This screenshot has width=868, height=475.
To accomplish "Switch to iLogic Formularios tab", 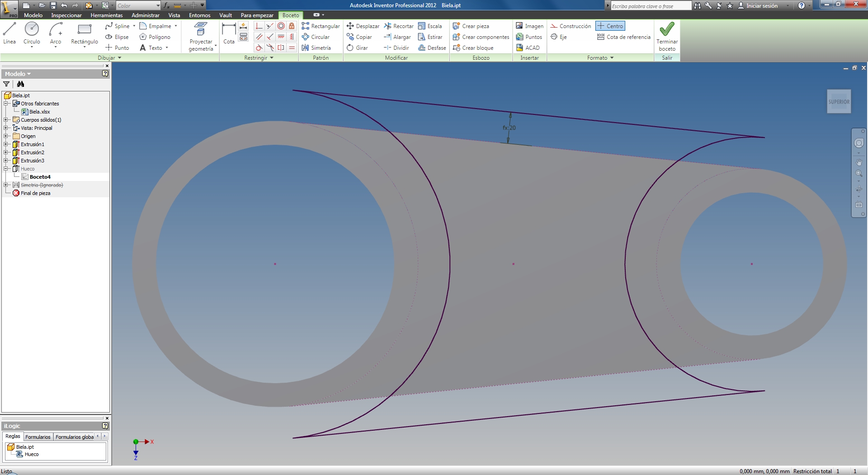I will pyautogui.click(x=38, y=437).
